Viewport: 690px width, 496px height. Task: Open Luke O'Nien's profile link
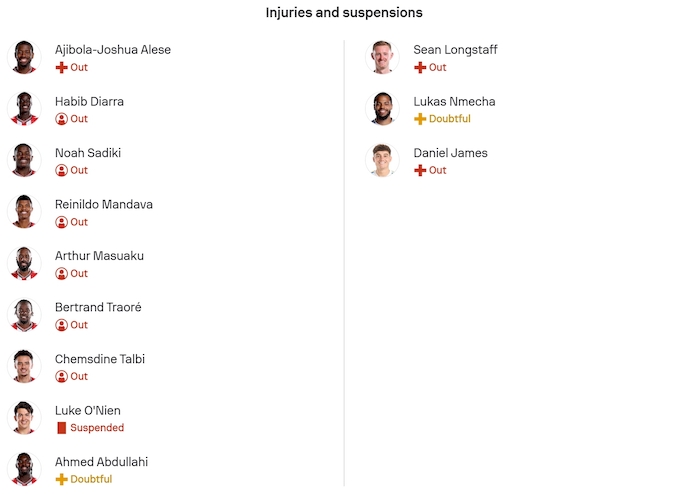click(88, 411)
